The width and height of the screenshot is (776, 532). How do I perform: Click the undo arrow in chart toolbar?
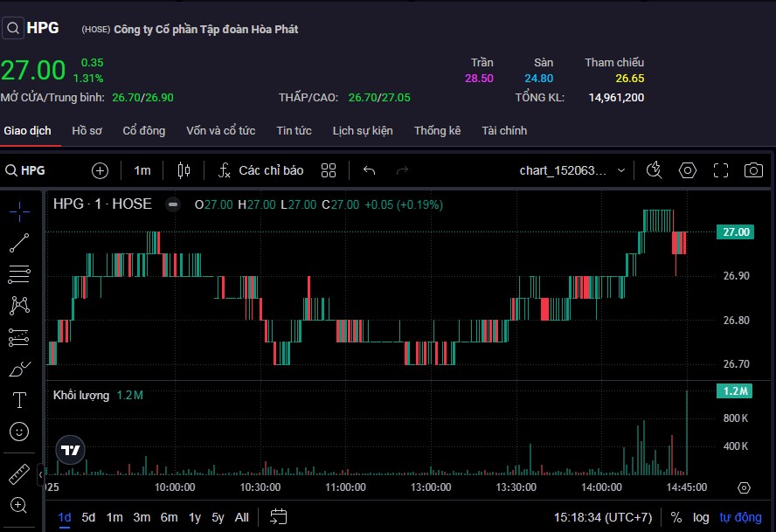point(369,170)
